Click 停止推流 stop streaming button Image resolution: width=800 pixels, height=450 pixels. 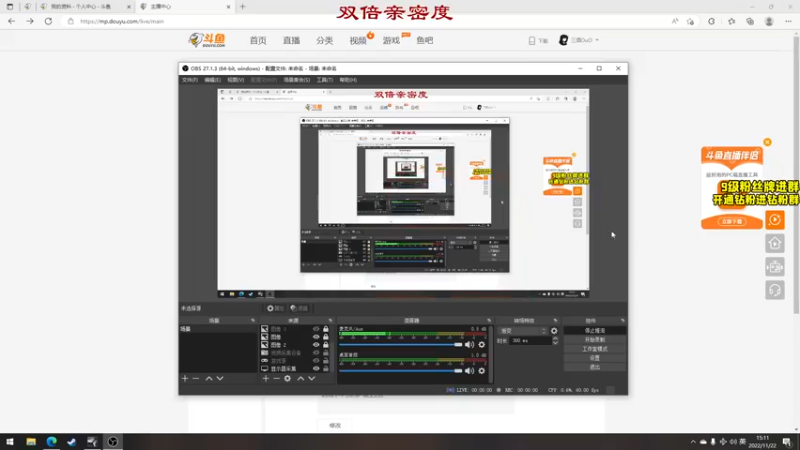click(594, 331)
